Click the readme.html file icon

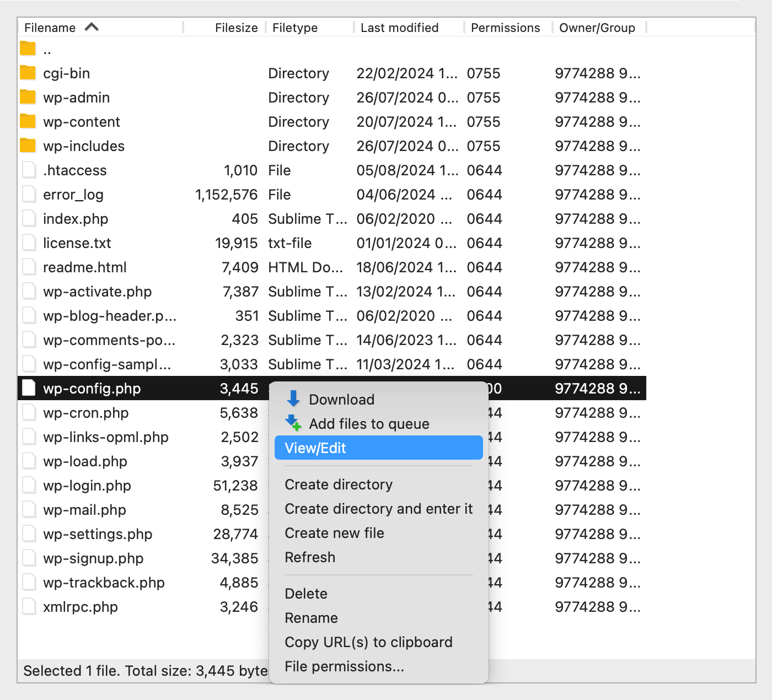pos(29,267)
